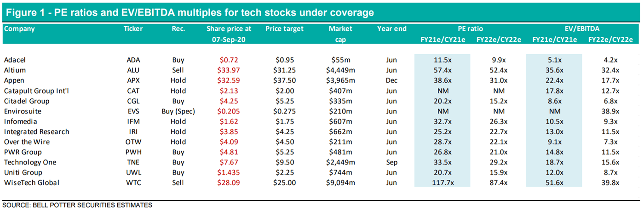644x215 pixels.
Task: Select Envirosuite's Buy (Spec) recommendation
Action: (177, 111)
